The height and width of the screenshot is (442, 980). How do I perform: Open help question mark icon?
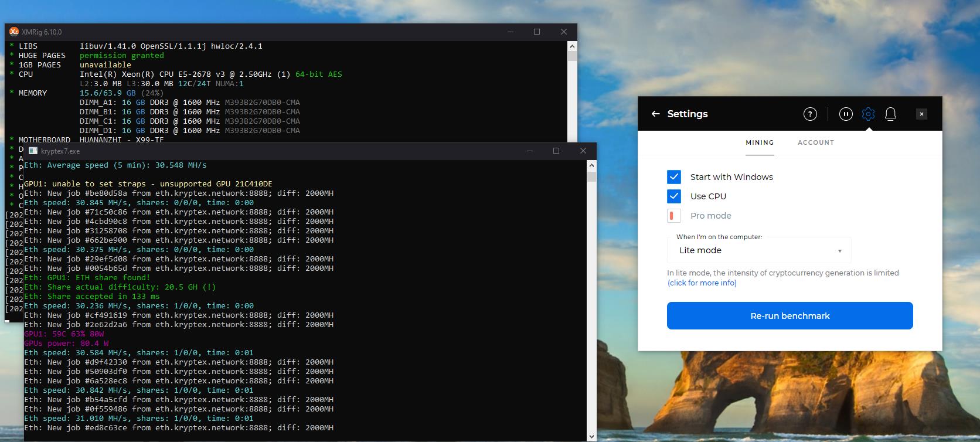810,114
